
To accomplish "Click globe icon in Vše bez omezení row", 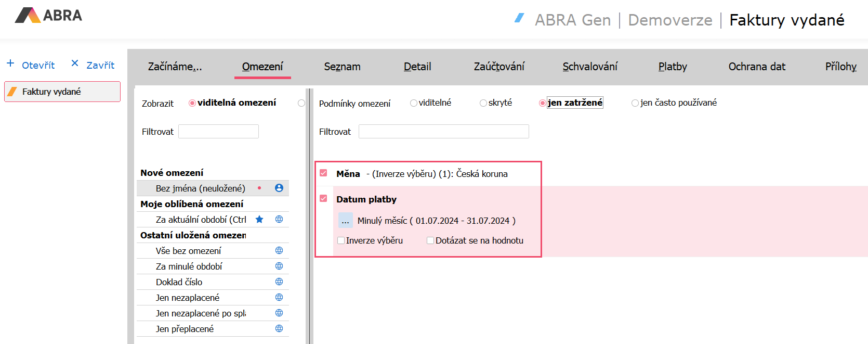I will point(279,250).
